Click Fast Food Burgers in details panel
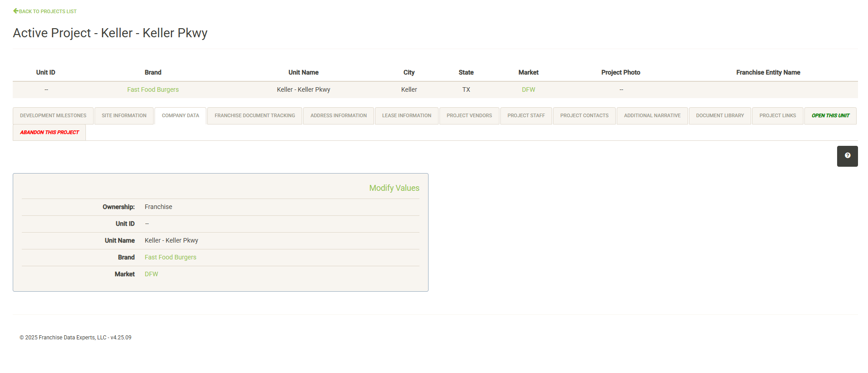This screenshot has width=868, height=373. [x=170, y=258]
